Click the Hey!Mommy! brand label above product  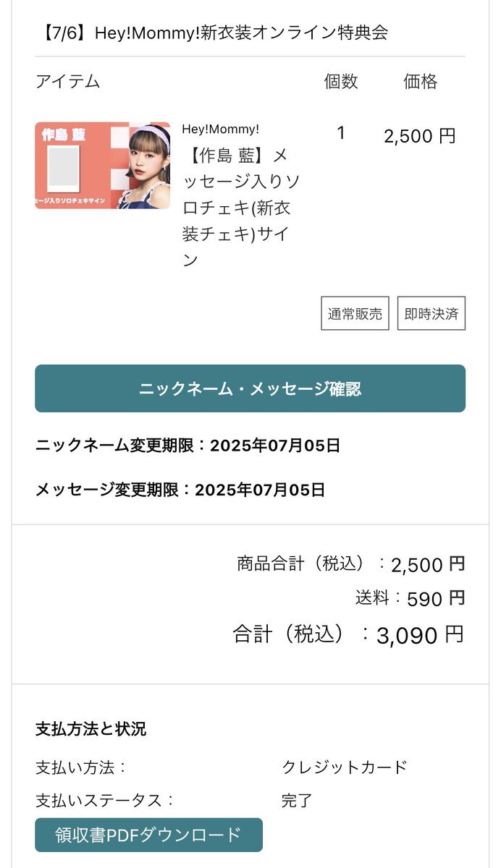pos(220,129)
